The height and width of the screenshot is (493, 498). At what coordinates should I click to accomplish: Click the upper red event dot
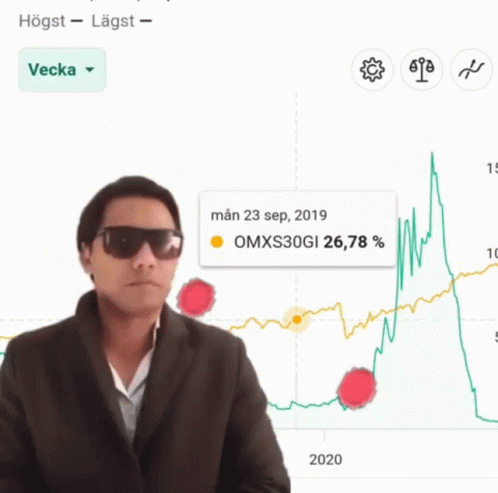click(196, 298)
